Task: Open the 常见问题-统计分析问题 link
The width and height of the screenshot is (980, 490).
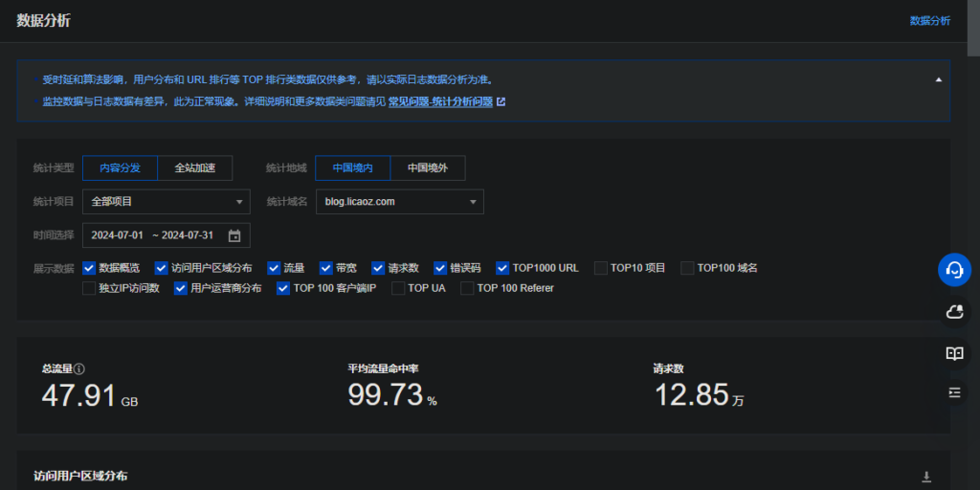Action: click(x=440, y=101)
